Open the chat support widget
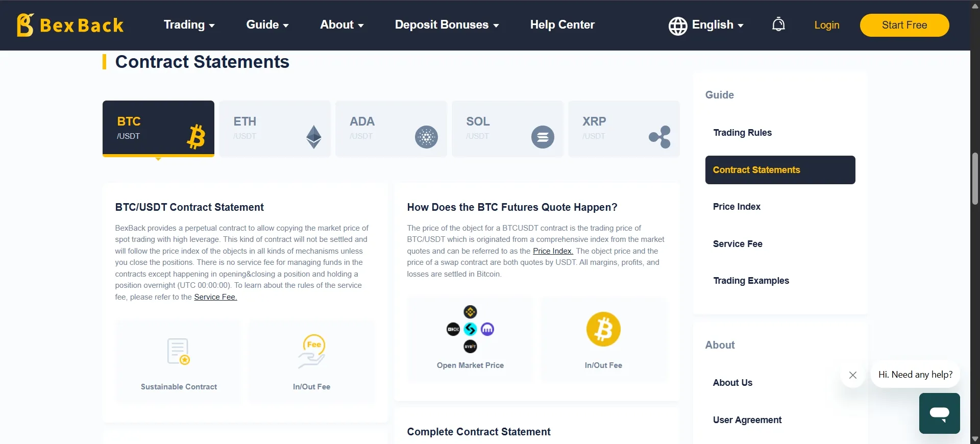980x444 pixels. point(939,413)
